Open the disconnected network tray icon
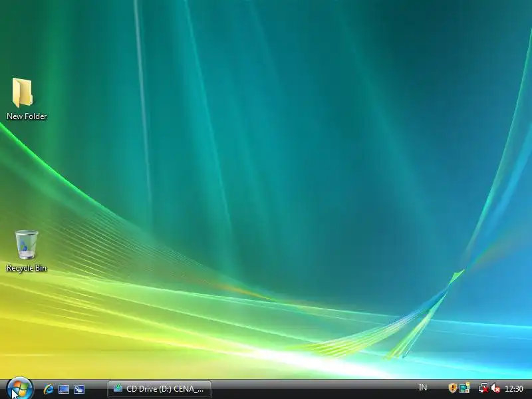This screenshot has width=532, height=399. coord(483,388)
